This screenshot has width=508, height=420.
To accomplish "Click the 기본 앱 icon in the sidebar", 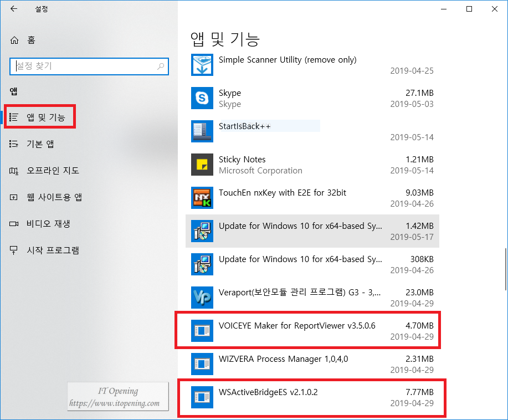I will (14, 144).
